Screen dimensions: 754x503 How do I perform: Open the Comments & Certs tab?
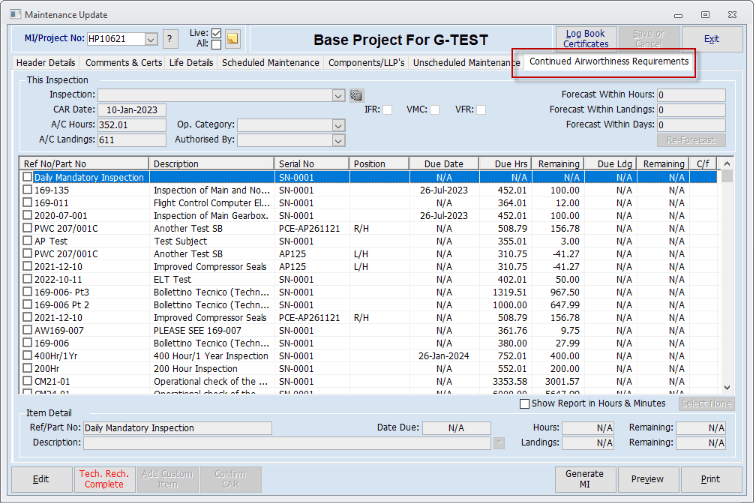pos(124,63)
